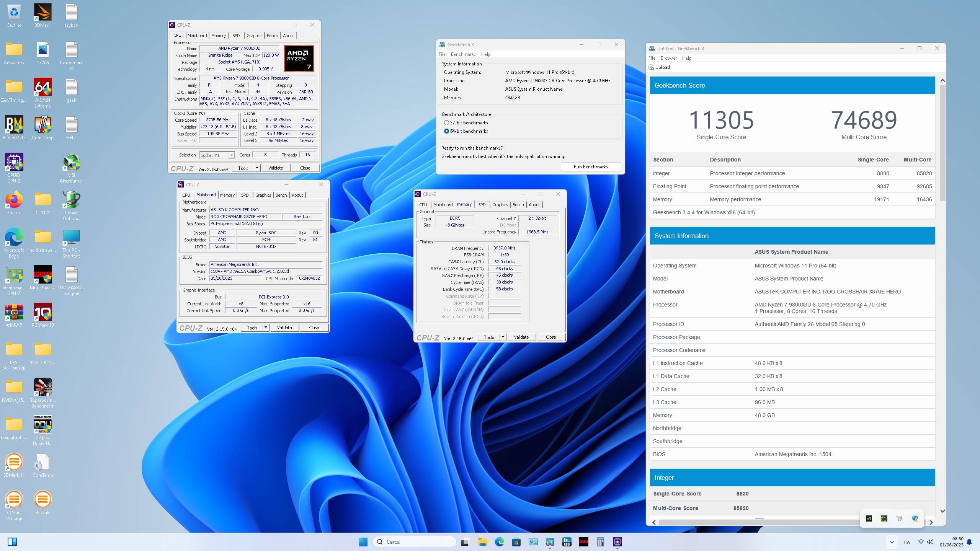The image size is (980, 551).
Task: Click Close button in CPU-Z Memory window
Action: click(x=551, y=337)
